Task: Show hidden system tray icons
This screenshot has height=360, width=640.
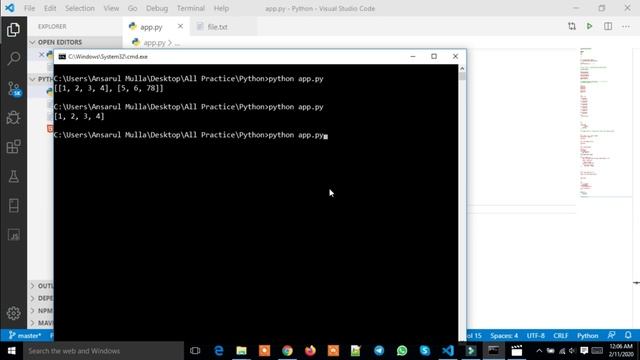Action: (539, 351)
